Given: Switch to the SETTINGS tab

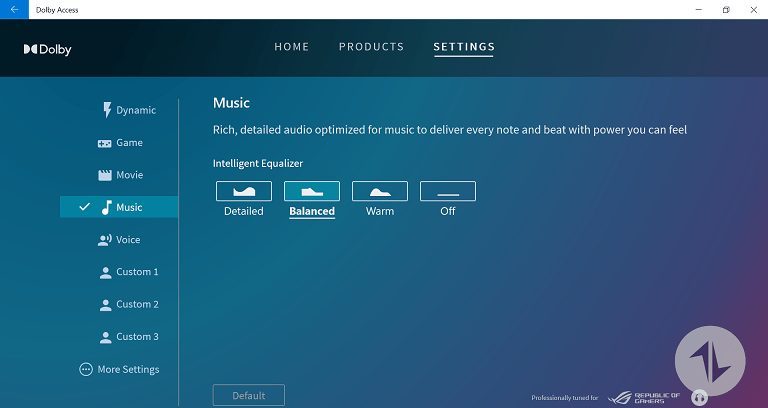Looking at the screenshot, I should click(x=464, y=47).
